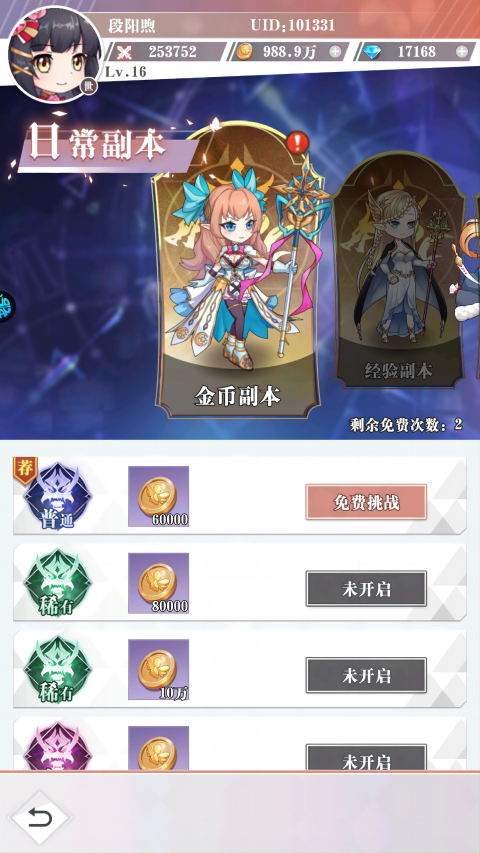Tap the 60000 gold reward item
480x853 pixels.
pyautogui.click(x=158, y=496)
